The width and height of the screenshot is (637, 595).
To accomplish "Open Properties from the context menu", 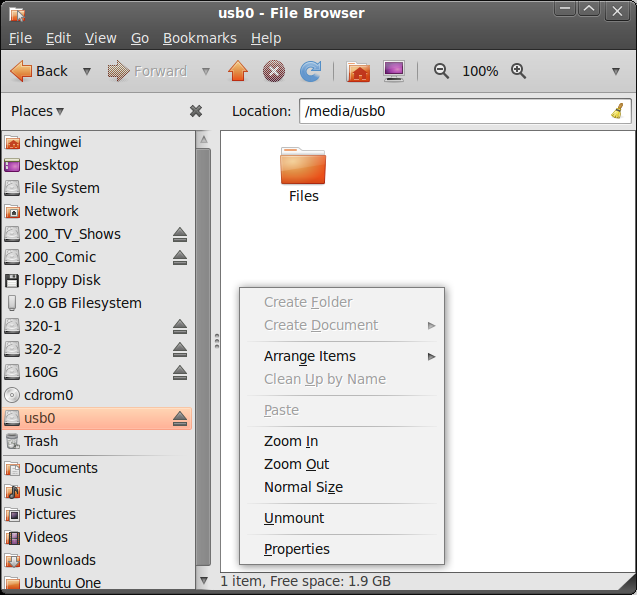I will (342, 549).
